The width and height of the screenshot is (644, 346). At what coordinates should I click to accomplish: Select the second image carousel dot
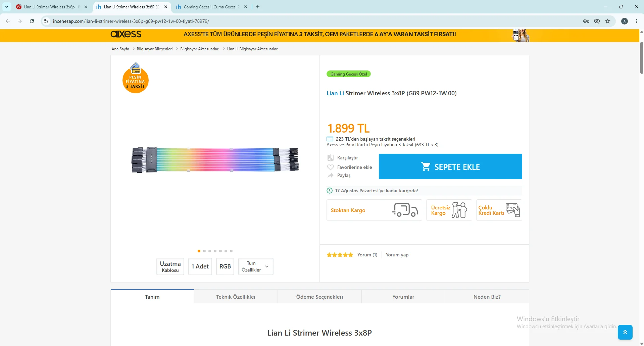(x=204, y=251)
